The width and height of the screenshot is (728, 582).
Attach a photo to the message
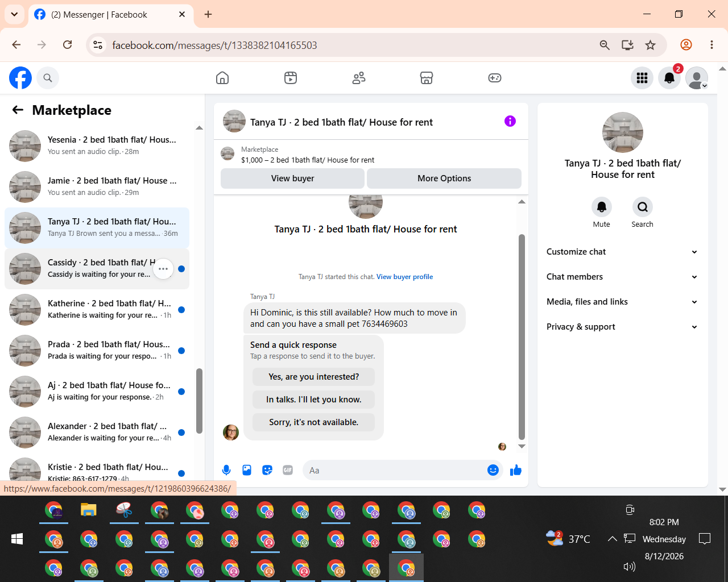[247, 470]
